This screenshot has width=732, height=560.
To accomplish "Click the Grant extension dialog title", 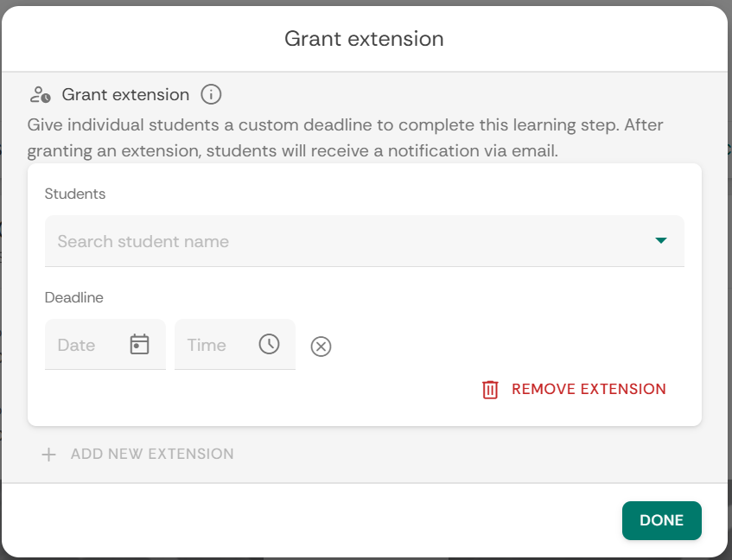I will tap(364, 39).
